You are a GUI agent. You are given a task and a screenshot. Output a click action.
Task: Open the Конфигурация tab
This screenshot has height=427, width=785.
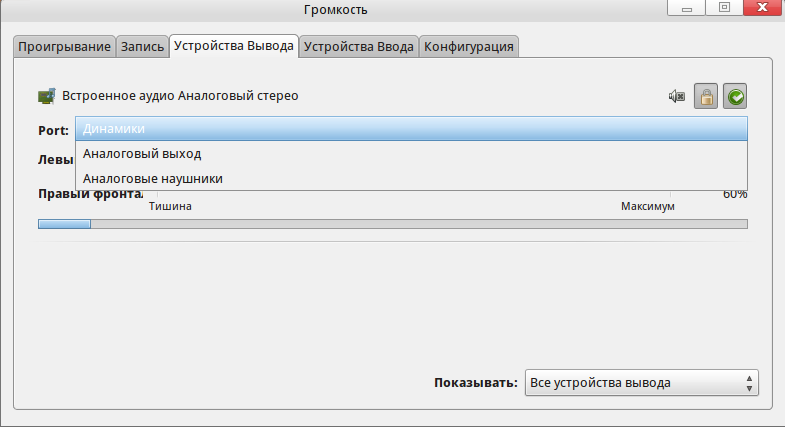click(468, 47)
